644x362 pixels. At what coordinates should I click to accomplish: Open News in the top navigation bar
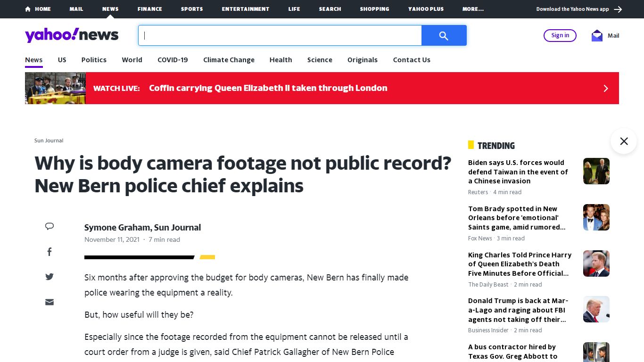pos(110,9)
